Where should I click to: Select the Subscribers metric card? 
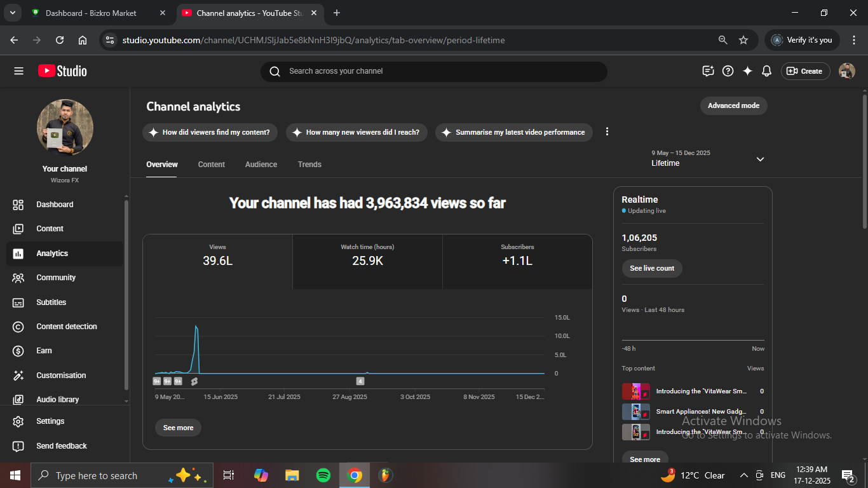tap(517, 255)
